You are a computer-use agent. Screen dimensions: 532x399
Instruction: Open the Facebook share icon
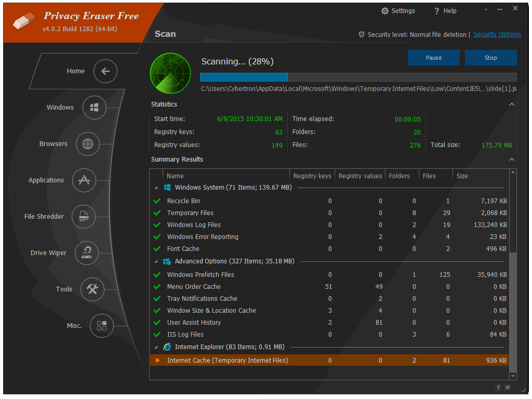(498, 387)
